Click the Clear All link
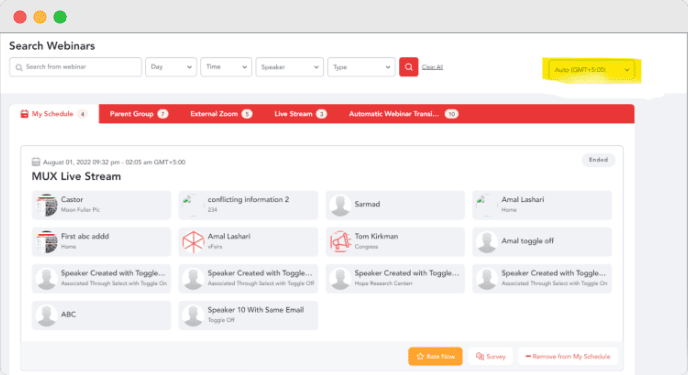 click(432, 67)
